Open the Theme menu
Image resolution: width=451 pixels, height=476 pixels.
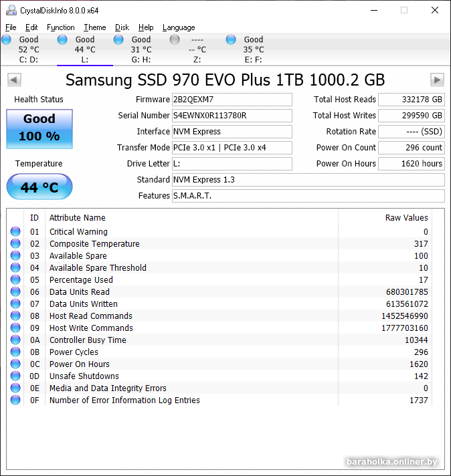coord(94,27)
